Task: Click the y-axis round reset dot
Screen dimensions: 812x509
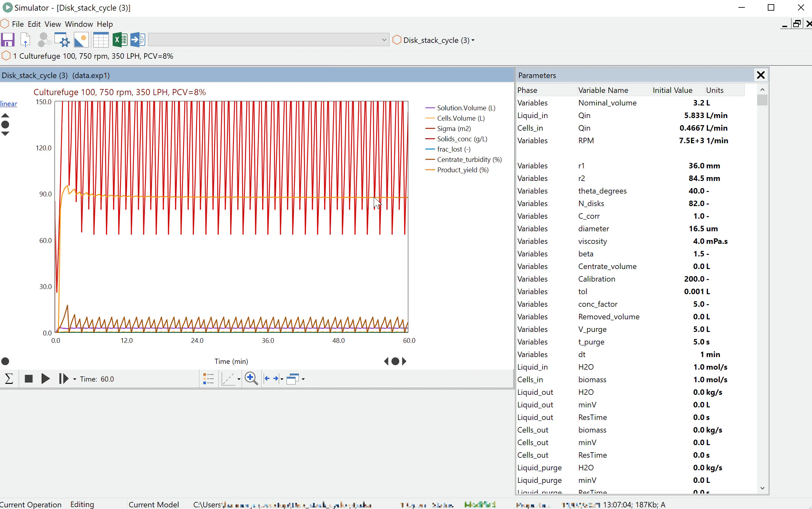Action: tap(5, 125)
